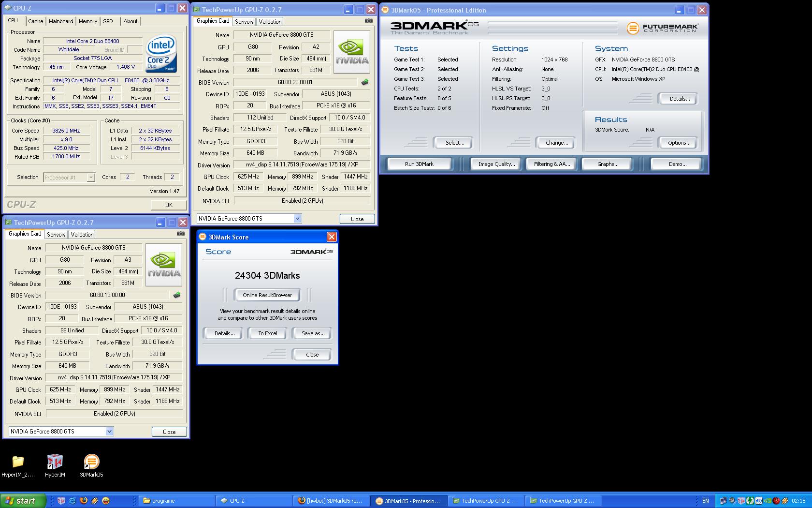Screen dimensions: 812x508
Task: Open Firefox from the quick launch bar
Action: 84,501
